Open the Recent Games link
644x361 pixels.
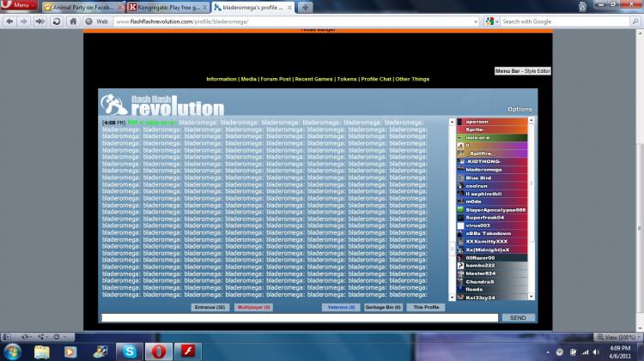(313, 79)
